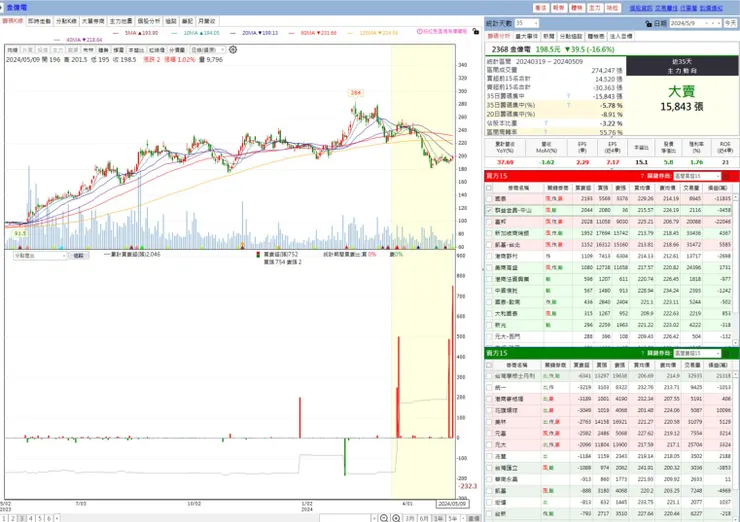Click the 5MA legend line
The height and width of the screenshot is (522, 740).
pyautogui.click(x=136, y=33)
